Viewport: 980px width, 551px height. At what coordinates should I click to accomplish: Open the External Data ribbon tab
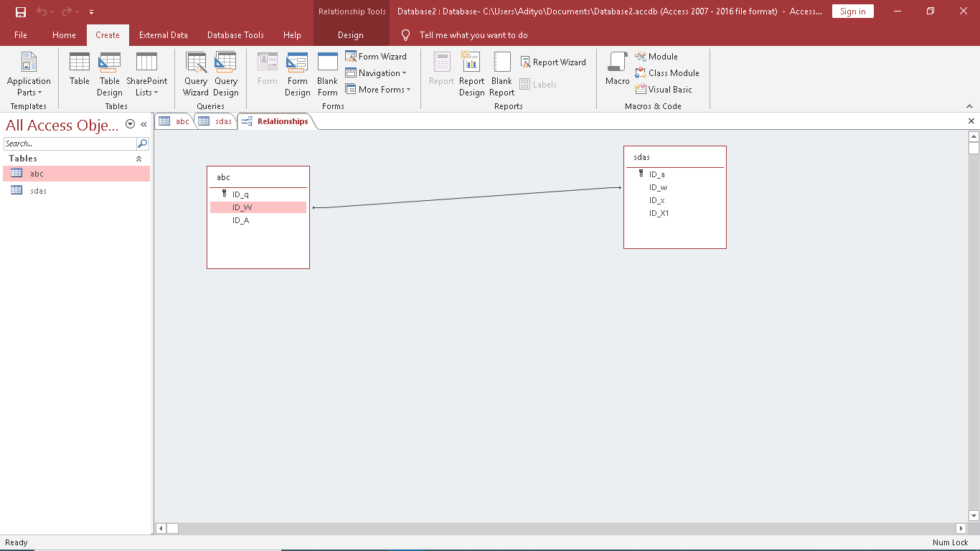pyautogui.click(x=163, y=35)
